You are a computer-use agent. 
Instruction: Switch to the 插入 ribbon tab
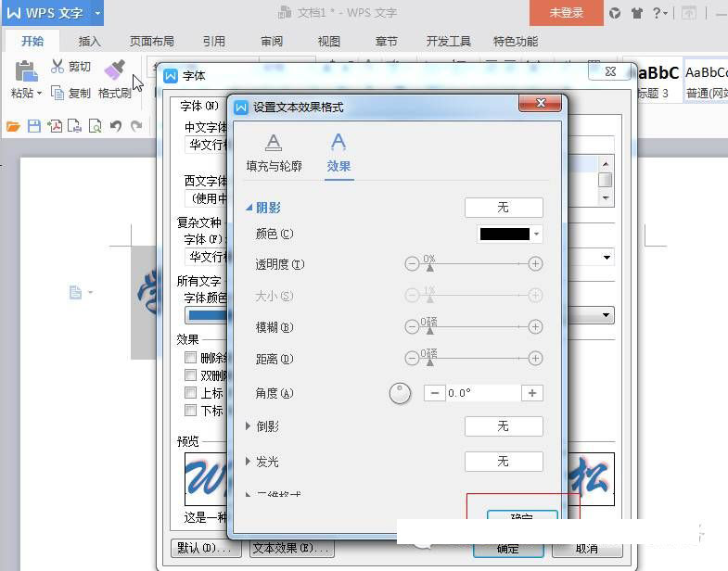90,42
